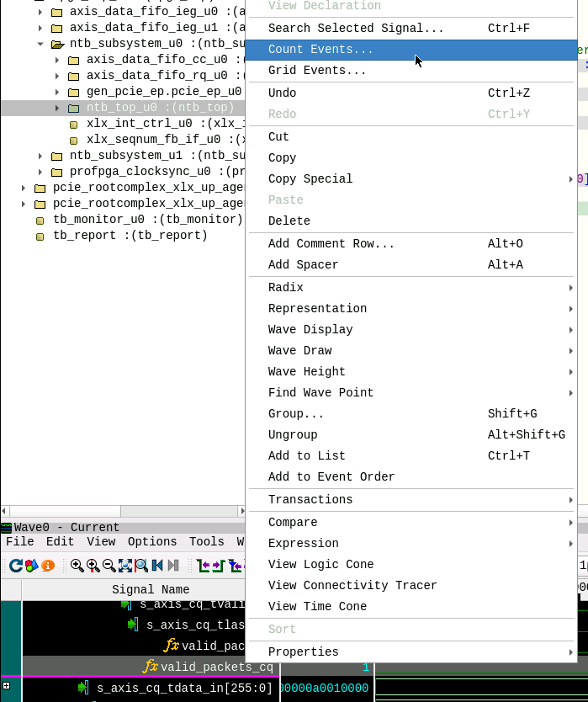
Task: Click the Zoom Fit (full view) icon
Action: click(x=125, y=566)
